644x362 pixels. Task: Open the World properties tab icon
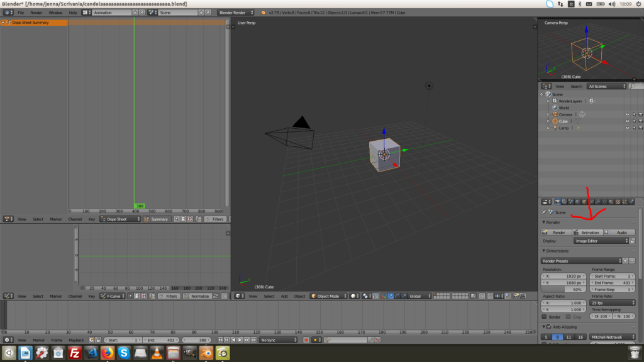577,202
